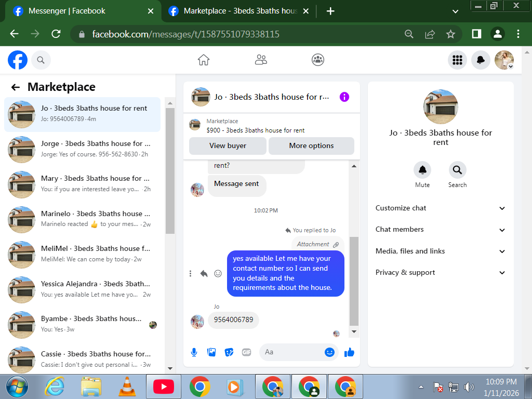Viewport: 532px width, 399px height.
Task: Click the listing photo in chat info panel
Action: coord(441,107)
